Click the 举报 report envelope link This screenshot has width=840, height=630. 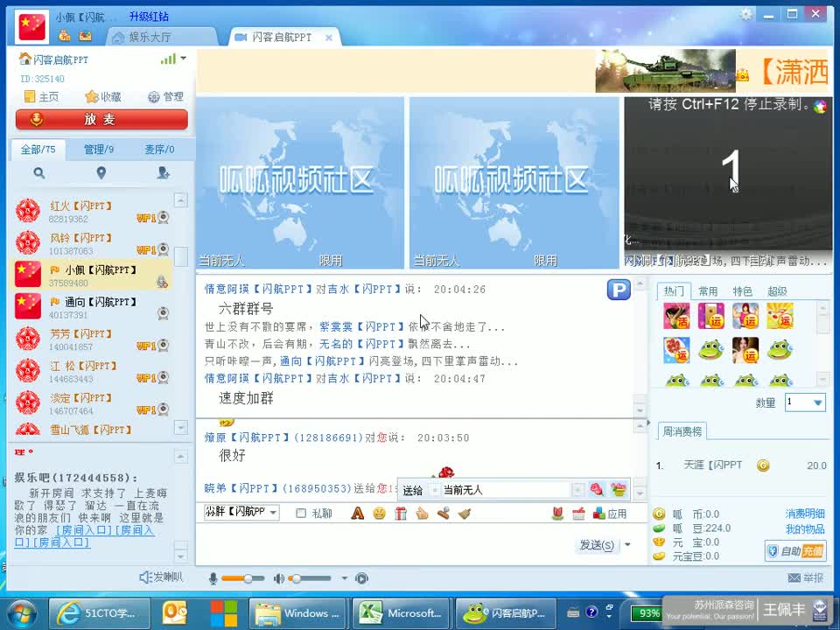806,577
